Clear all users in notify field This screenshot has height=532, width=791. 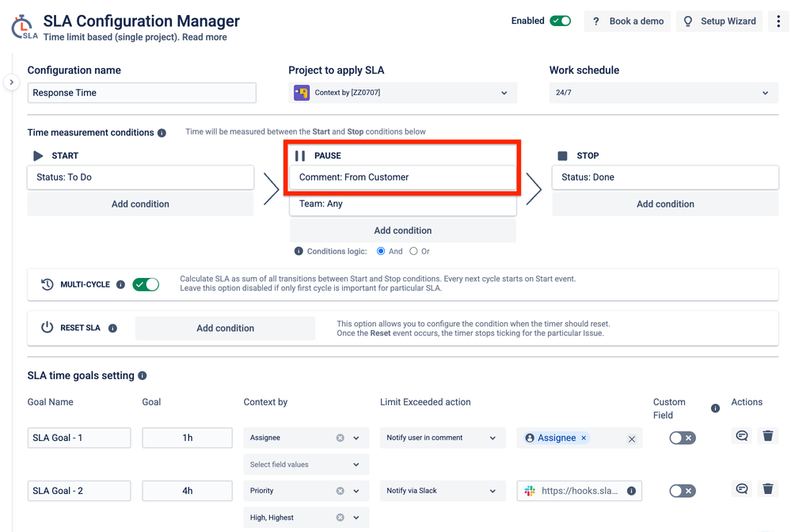pyautogui.click(x=632, y=439)
